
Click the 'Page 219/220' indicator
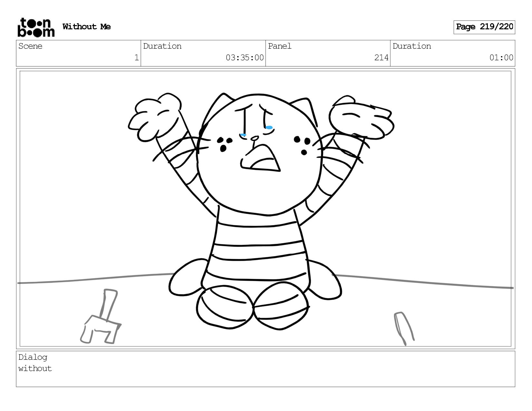pyautogui.click(x=484, y=27)
